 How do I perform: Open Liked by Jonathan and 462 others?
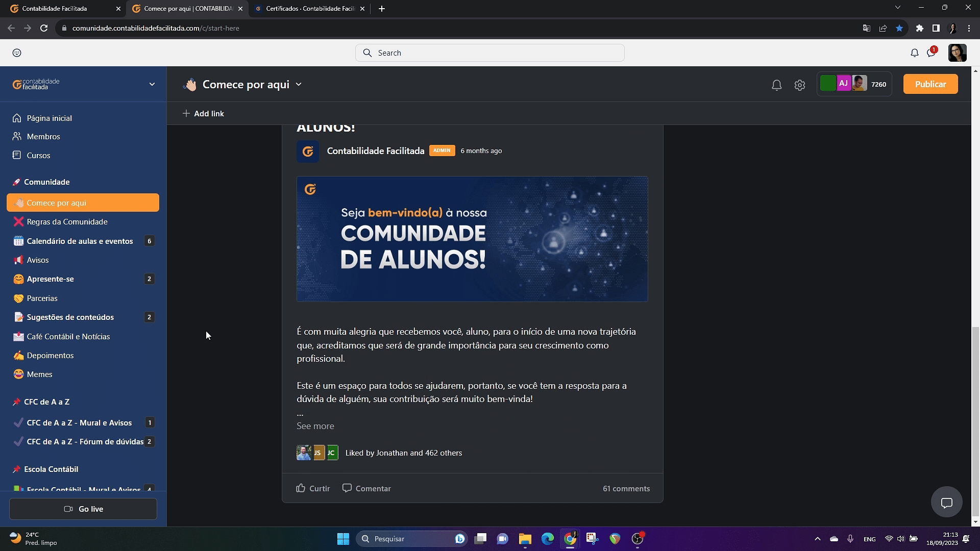[x=403, y=453]
